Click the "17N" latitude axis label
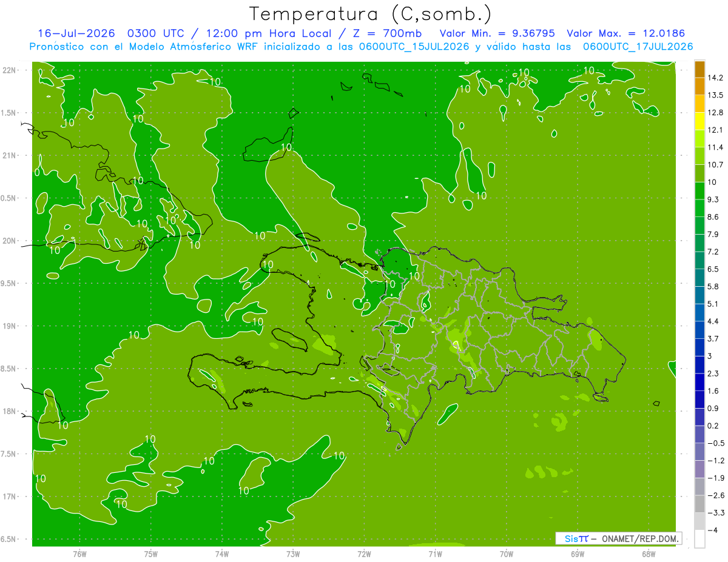 [8, 497]
